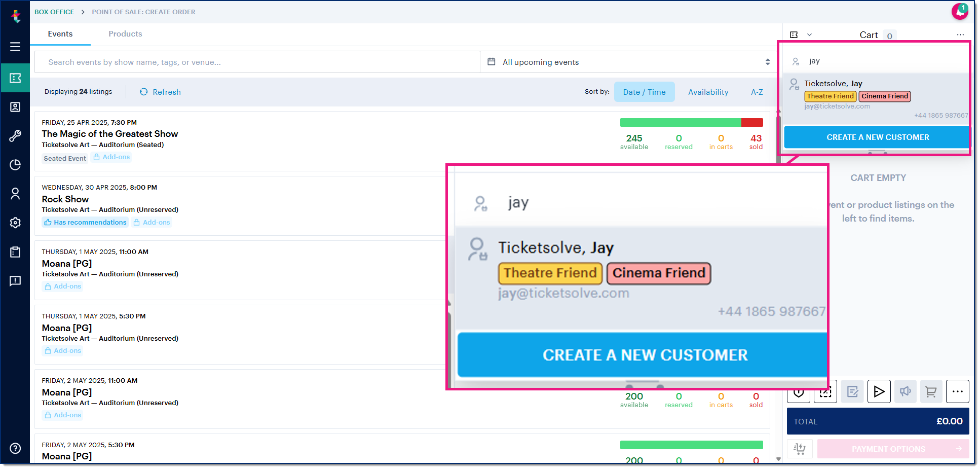The image size is (980, 469).
Task: Open Moana [PG] on Thursday 1 May 11:00 AM
Action: [67, 264]
